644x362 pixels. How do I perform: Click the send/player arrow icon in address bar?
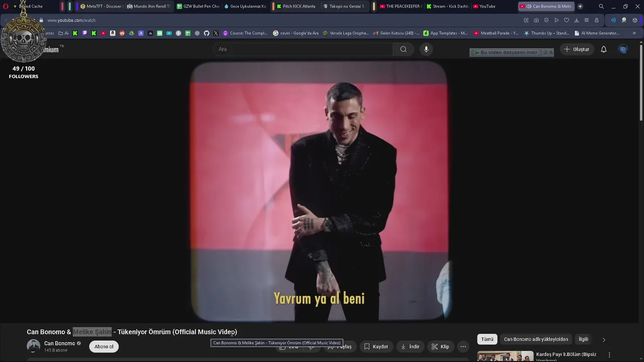[x=556, y=20]
